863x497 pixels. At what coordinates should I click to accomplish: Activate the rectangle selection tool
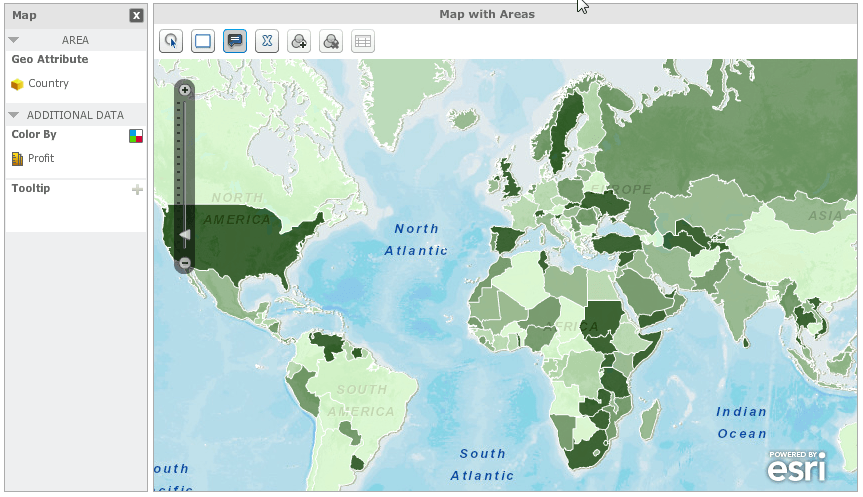click(x=203, y=41)
